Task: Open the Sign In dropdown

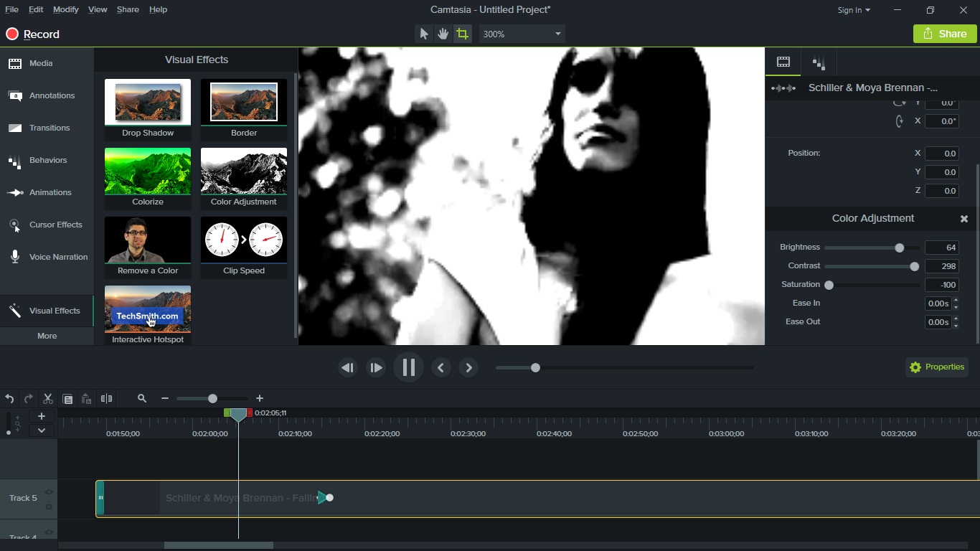Action: pyautogui.click(x=854, y=10)
